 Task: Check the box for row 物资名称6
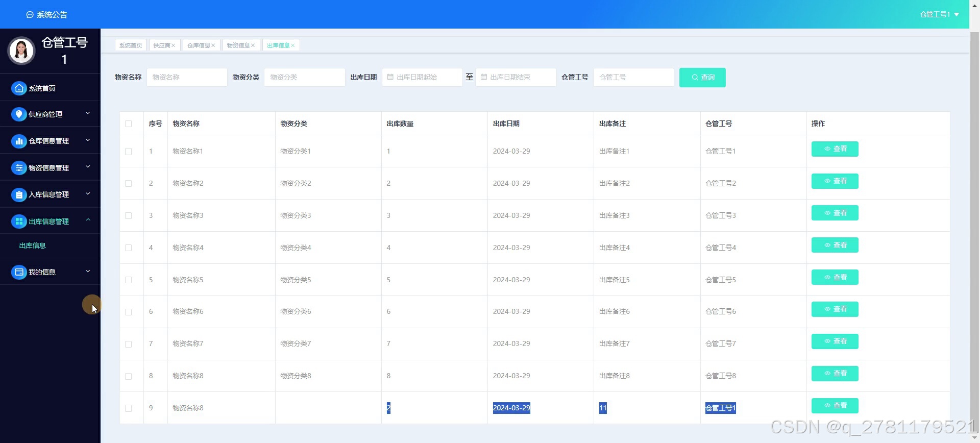[128, 312]
